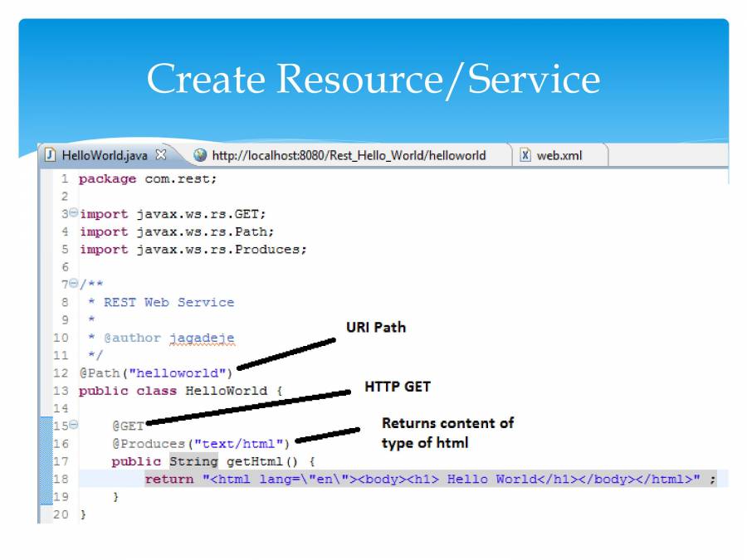
Task: Place cursor in the return statement line
Action: tap(415, 480)
